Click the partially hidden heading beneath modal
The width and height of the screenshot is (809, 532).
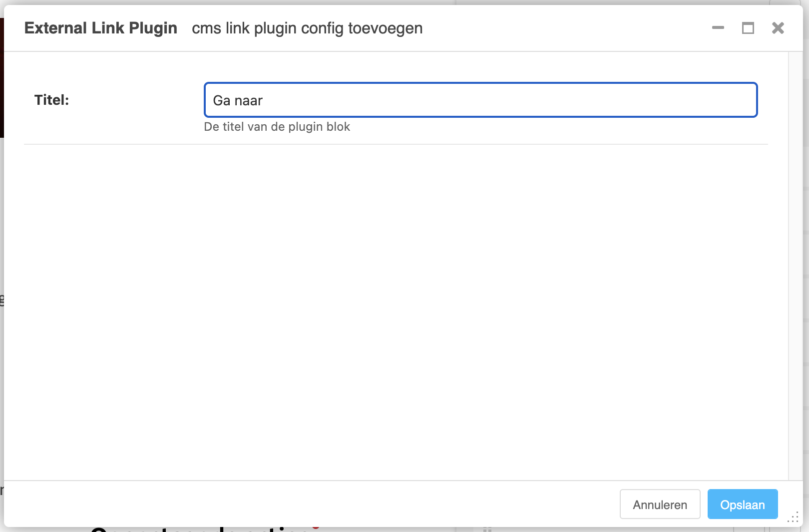(x=200, y=530)
